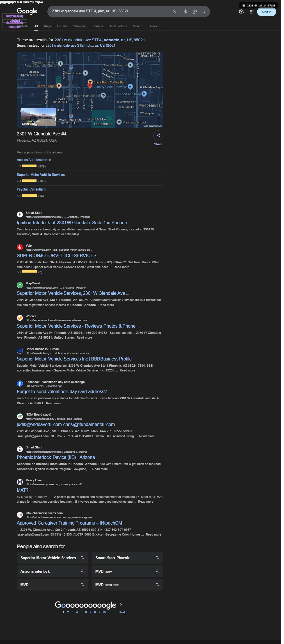Clear the search box with X icon

[175, 12]
